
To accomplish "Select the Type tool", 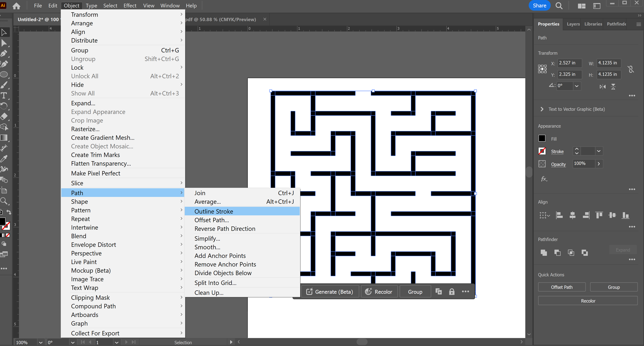I will tap(4, 95).
